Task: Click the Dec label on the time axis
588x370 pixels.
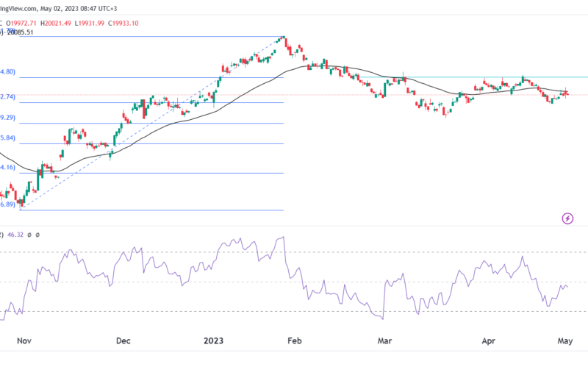Action: [123, 341]
